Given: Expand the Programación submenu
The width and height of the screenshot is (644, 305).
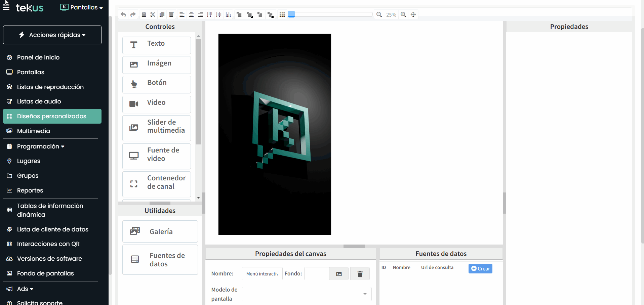Looking at the screenshot, I should (40, 146).
